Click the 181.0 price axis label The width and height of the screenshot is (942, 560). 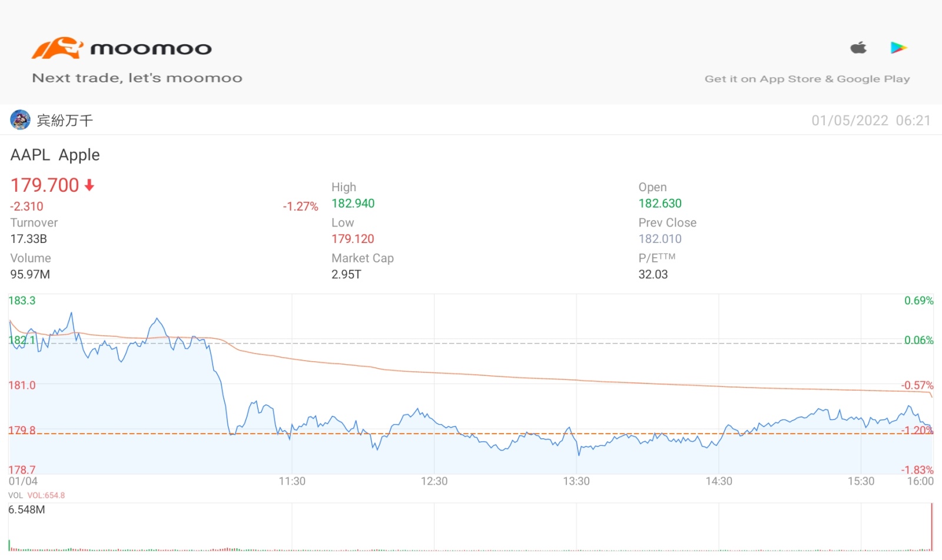22,385
